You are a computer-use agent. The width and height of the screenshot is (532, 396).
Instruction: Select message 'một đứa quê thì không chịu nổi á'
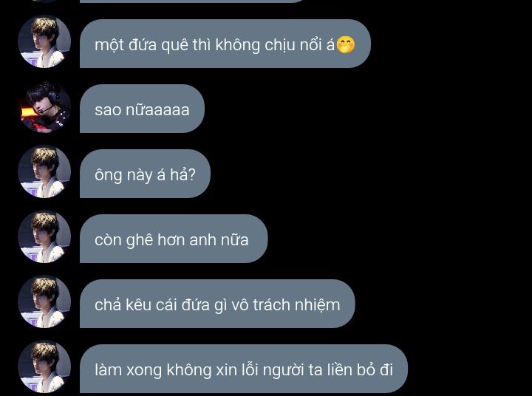tap(225, 44)
